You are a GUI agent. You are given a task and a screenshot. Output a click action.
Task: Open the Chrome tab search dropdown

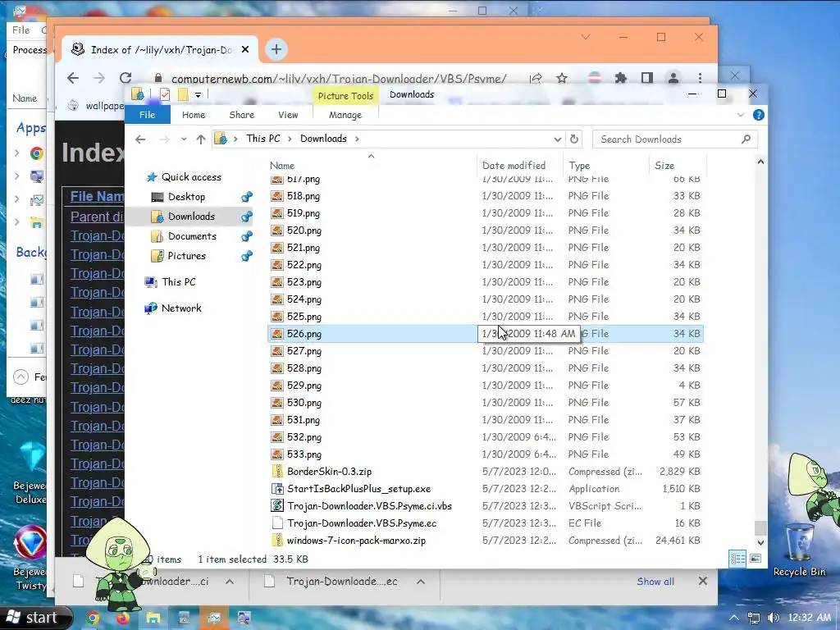[x=586, y=37]
